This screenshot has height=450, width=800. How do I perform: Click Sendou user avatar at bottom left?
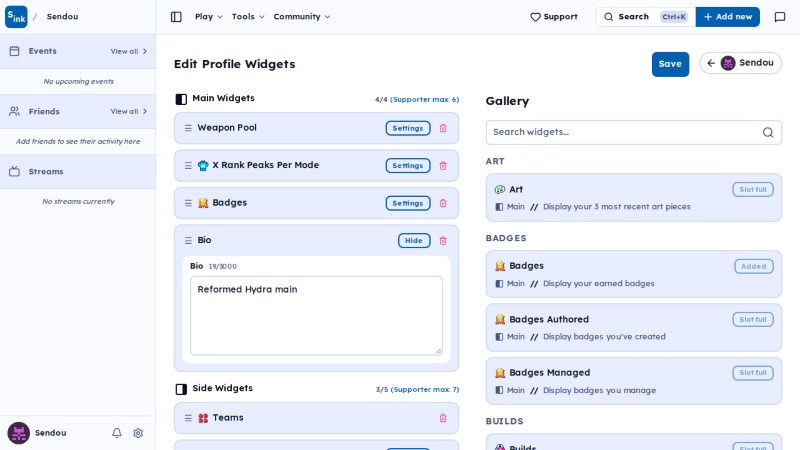click(x=18, y=433)
